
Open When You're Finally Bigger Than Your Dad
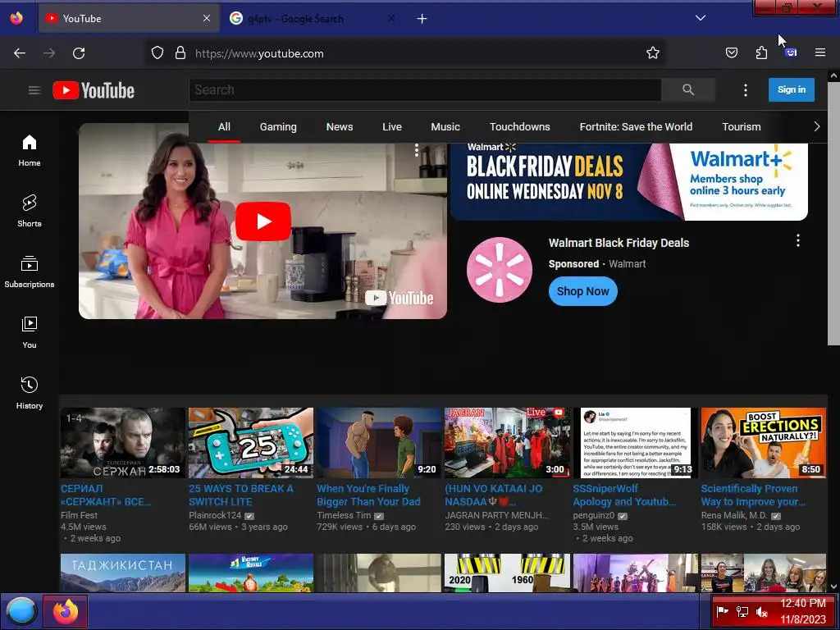pos(368,495)
